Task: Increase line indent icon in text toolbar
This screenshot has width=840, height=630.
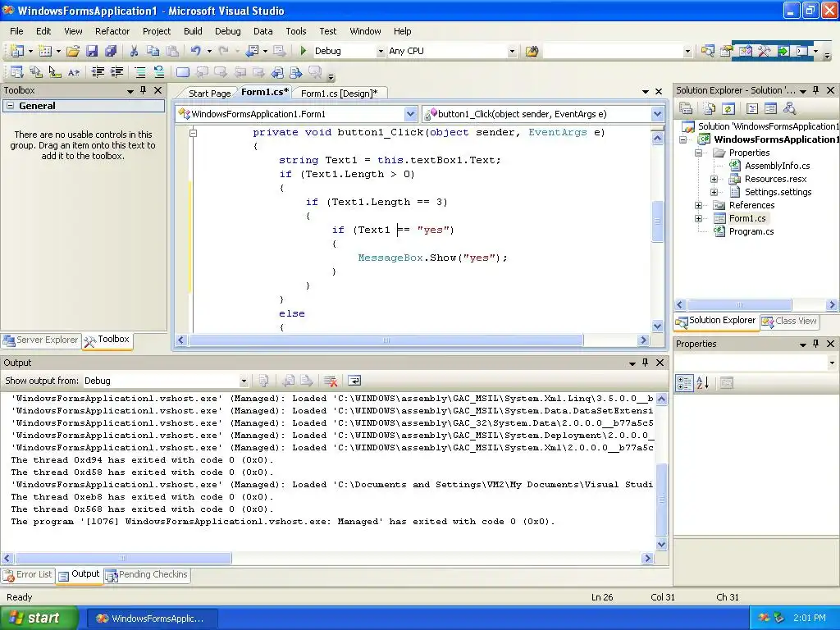Action: [116, 72]
